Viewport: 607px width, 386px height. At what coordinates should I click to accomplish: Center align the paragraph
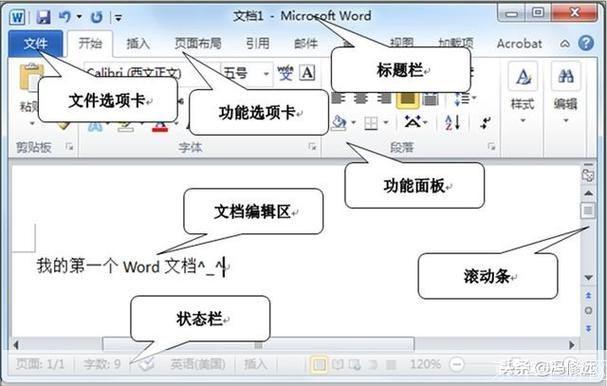360,98
